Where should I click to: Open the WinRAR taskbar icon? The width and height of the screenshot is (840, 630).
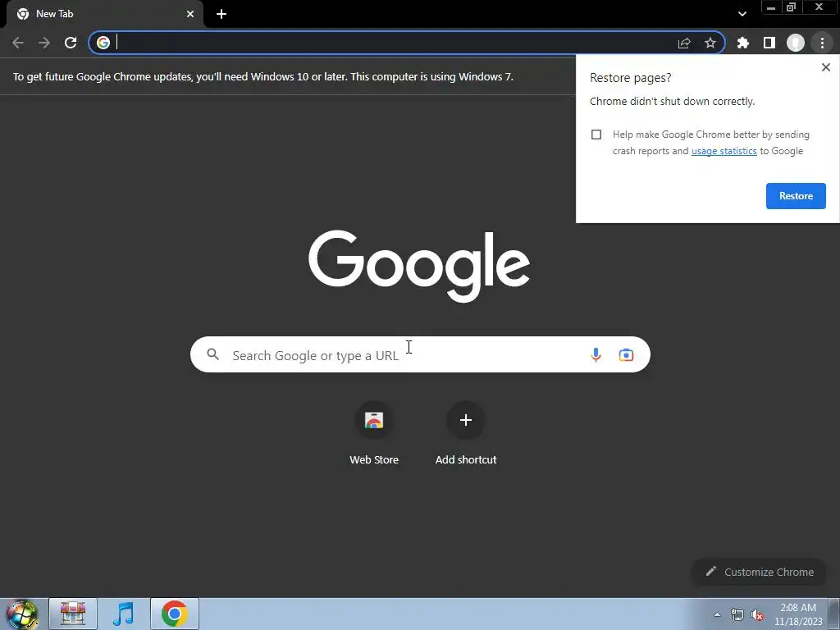(73, 614)
